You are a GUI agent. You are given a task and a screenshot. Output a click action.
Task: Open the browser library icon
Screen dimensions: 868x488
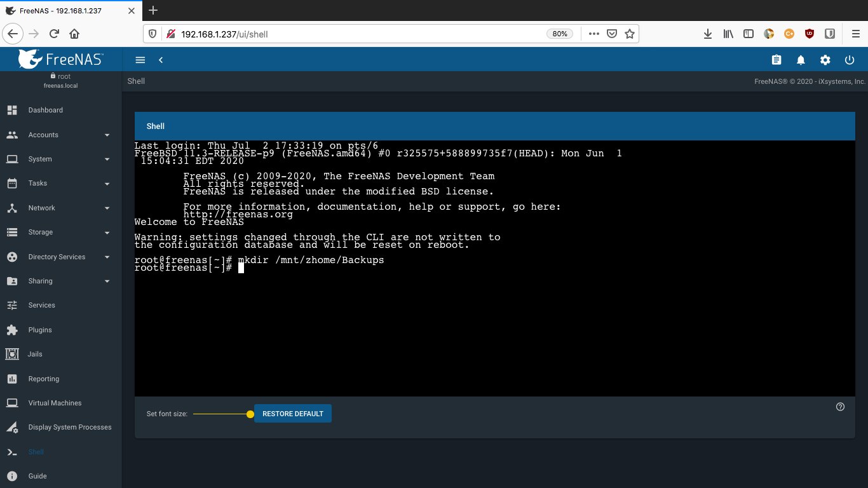click(728, 34)
